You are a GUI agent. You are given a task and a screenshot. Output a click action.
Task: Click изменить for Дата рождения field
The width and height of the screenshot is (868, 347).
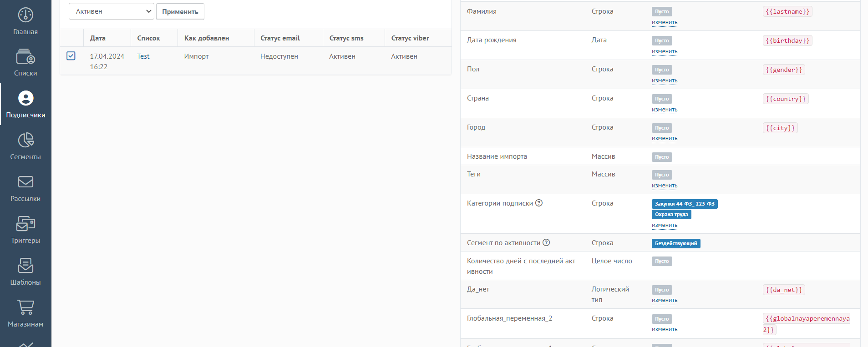point(665,51)
